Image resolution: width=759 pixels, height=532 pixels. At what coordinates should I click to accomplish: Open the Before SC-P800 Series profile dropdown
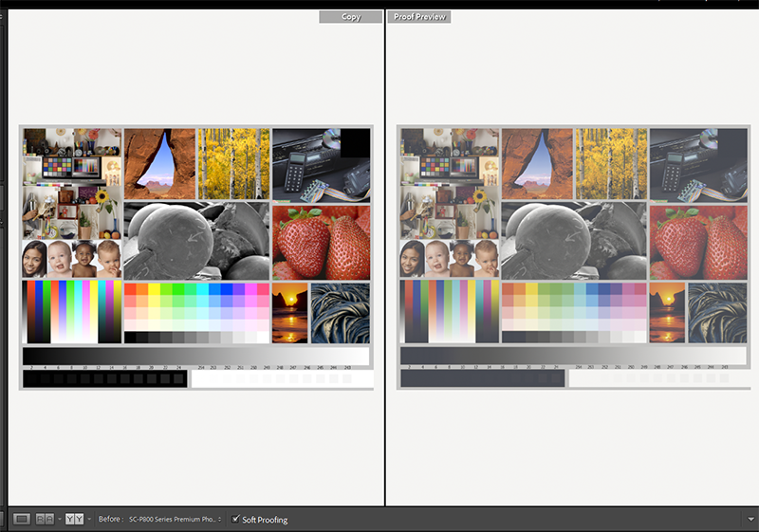pos(176,519)
